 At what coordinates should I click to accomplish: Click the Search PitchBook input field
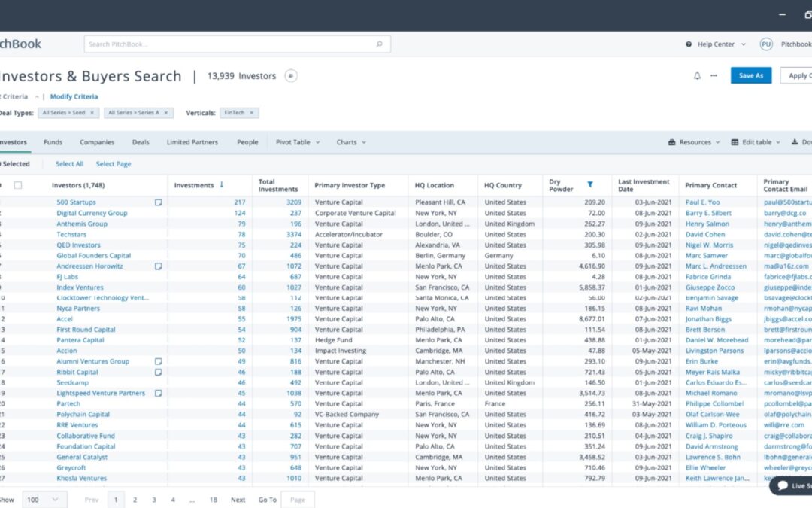[x=237, y=44]
